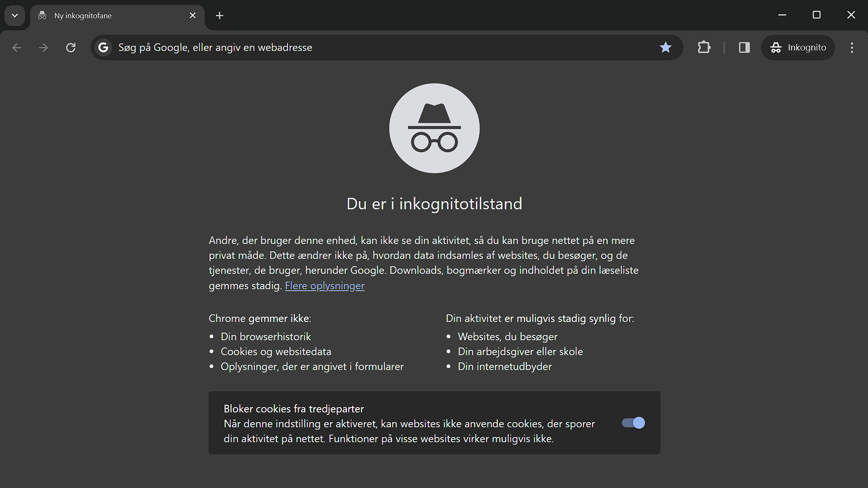Bookmark this tab with star icon
868x488 pixels.
[x=666, y=47]
